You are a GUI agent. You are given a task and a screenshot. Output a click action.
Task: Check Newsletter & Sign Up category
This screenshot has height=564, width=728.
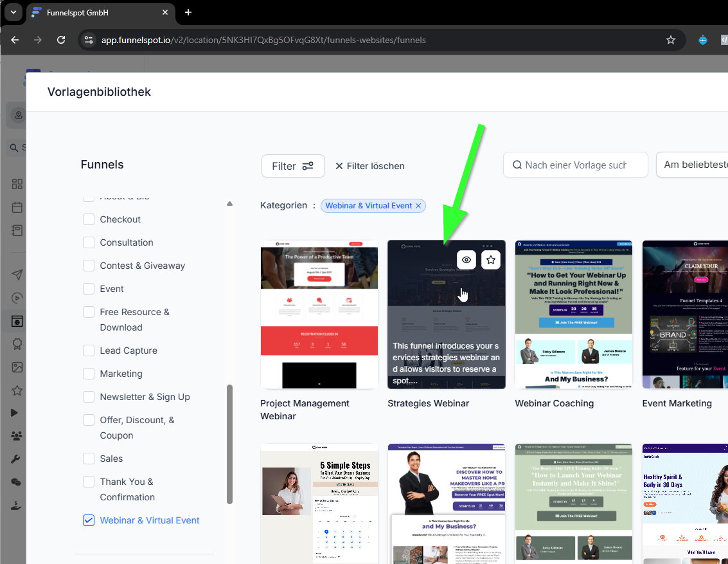(89, 397)
